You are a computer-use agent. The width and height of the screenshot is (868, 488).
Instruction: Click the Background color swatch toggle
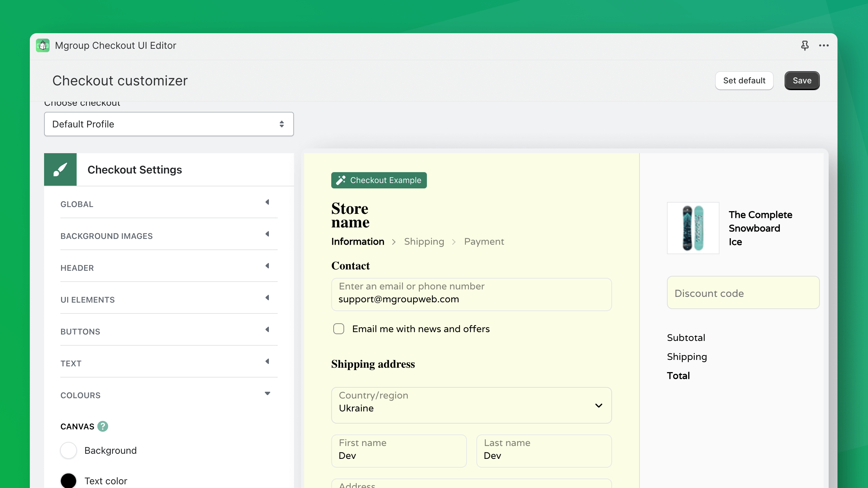(68, 450)
